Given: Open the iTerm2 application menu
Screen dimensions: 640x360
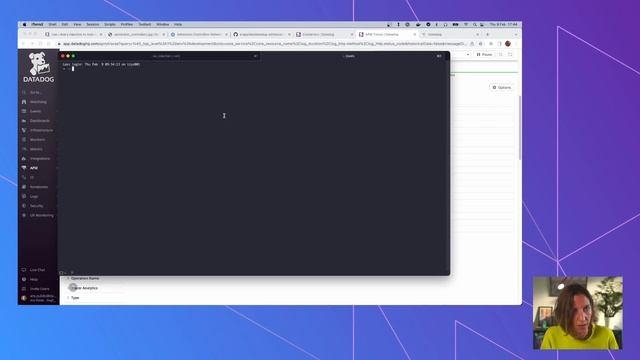Looking at the screenshot, I should coord(37,24).
